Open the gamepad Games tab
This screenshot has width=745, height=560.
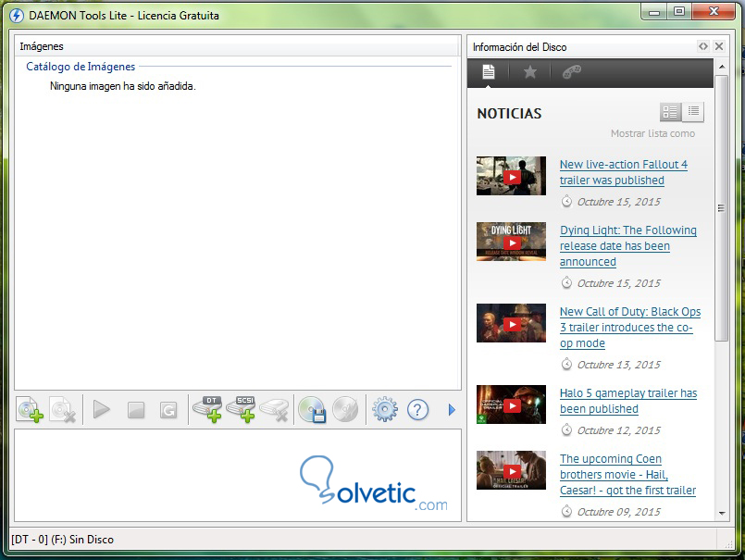(572, 72)
